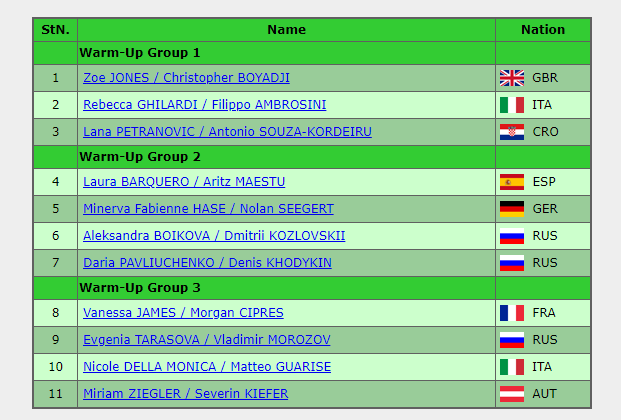The image size is (621, 420).
Task: Open Minerva Fabienne HASE / Nolan SEEGERT link
Action: coord(208,208)
